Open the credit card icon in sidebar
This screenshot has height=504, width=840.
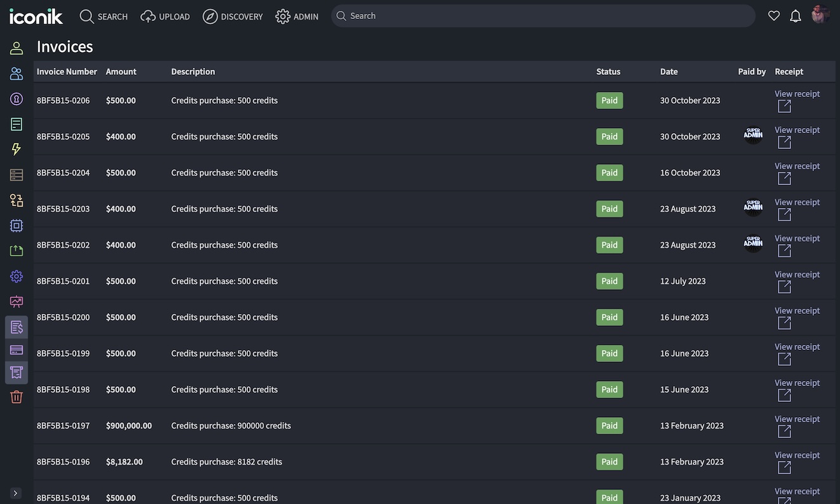16,350
